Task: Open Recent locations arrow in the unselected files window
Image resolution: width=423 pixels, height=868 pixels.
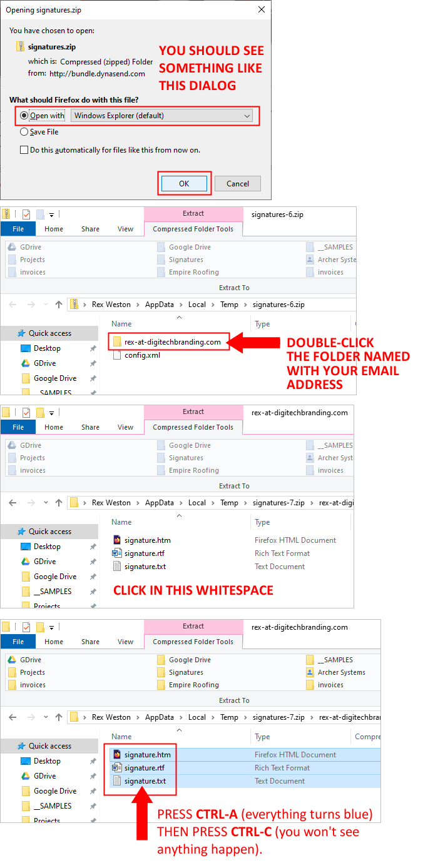Action: (45, 503)
